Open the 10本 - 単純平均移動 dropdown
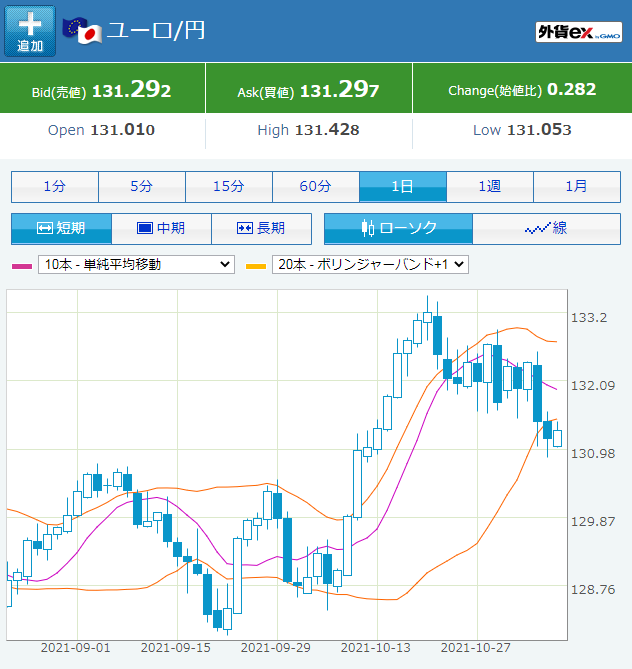This screenshot has width=632, height=669. click(137, 265)
